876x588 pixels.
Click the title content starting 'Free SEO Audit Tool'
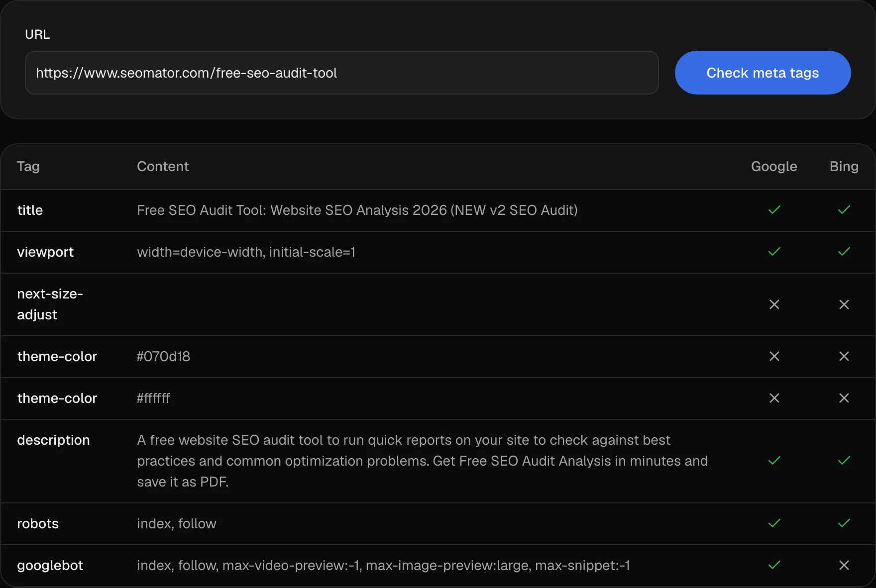click(357, 210)
